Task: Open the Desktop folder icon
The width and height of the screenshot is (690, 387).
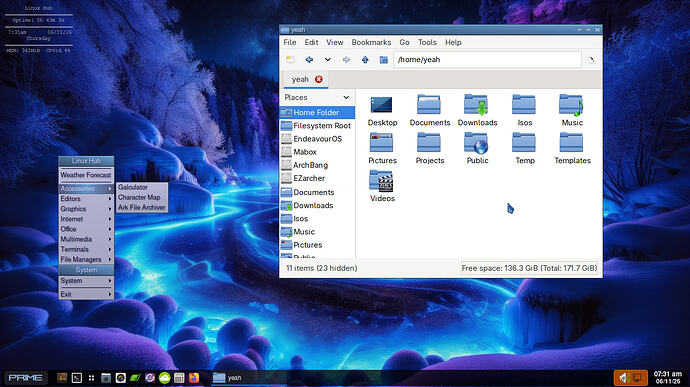Action: tap(382, 111)
